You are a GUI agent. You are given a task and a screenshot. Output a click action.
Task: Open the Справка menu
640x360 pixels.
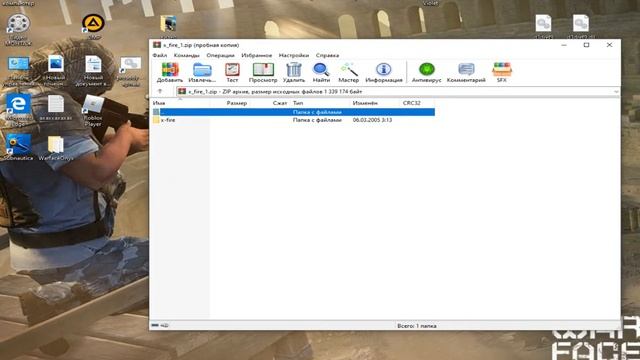pos(327,55)
